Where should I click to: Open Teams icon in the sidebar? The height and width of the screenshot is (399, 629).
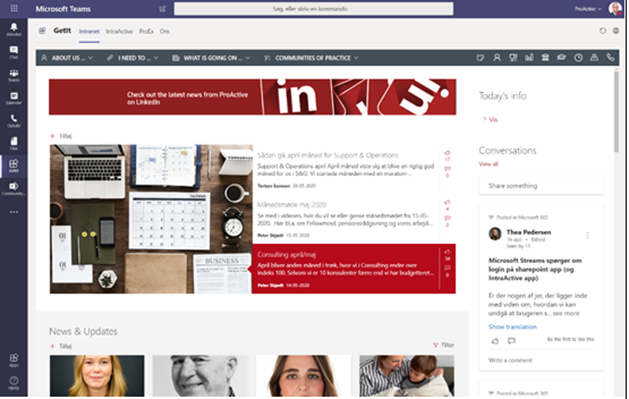[14, 75]
